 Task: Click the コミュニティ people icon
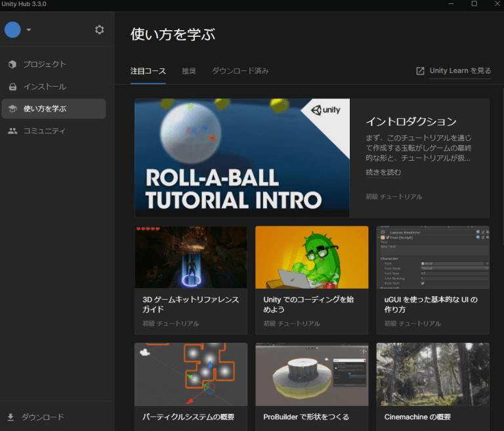point(12,131)
